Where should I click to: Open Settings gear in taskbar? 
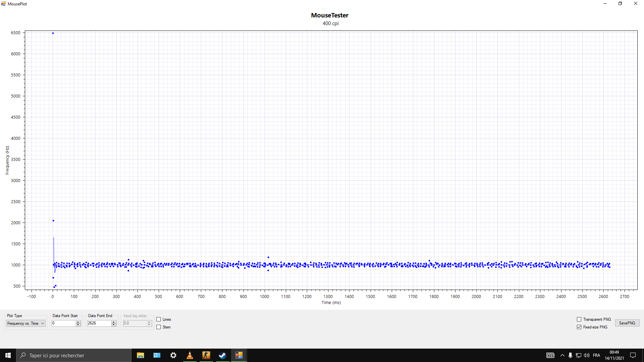(173, 355)
